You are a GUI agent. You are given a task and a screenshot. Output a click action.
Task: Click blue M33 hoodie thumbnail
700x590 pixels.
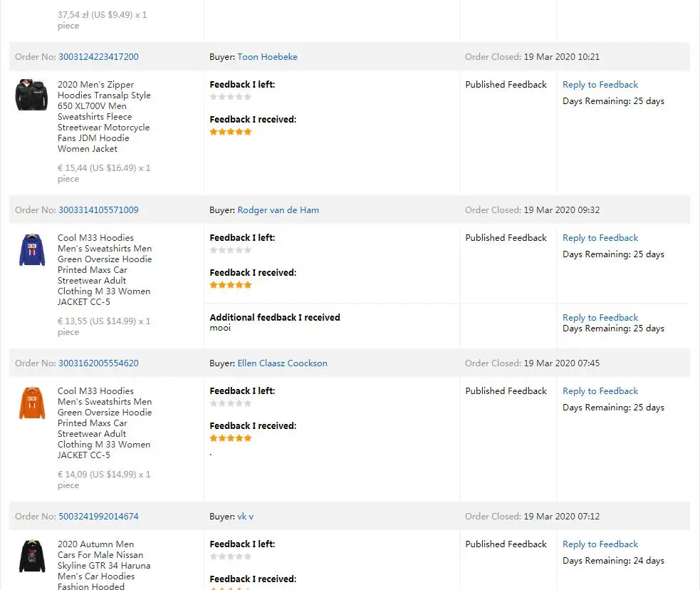pyautogui.click(x=31, y=249)
